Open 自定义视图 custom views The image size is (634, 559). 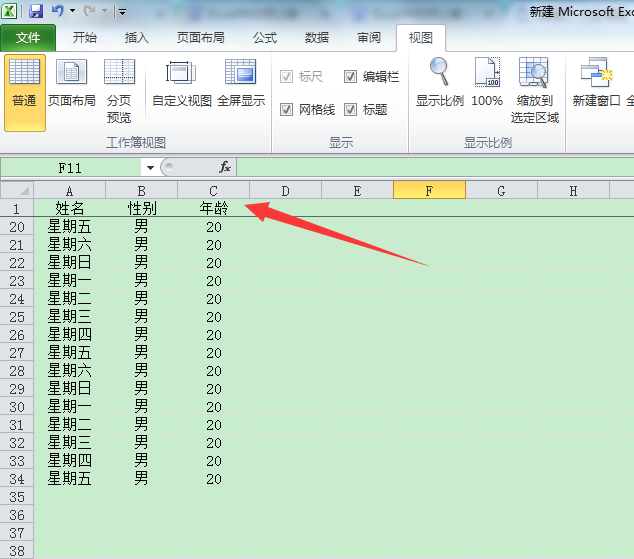182,83
